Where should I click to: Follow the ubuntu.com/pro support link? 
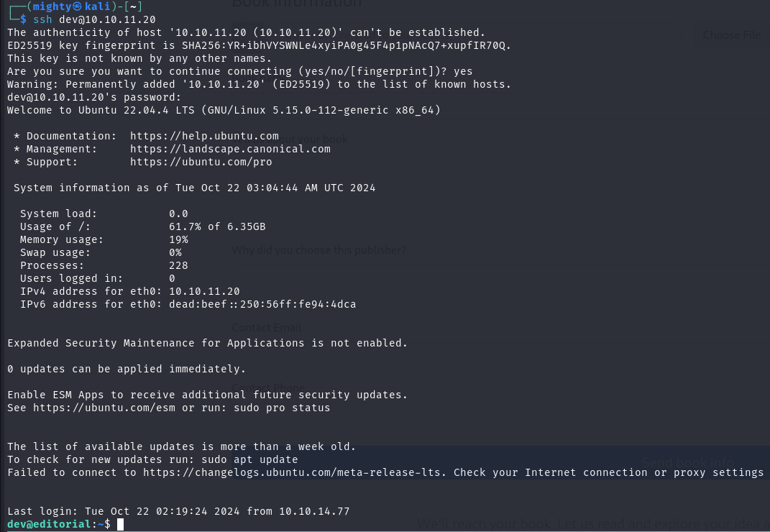pos(201,162)
